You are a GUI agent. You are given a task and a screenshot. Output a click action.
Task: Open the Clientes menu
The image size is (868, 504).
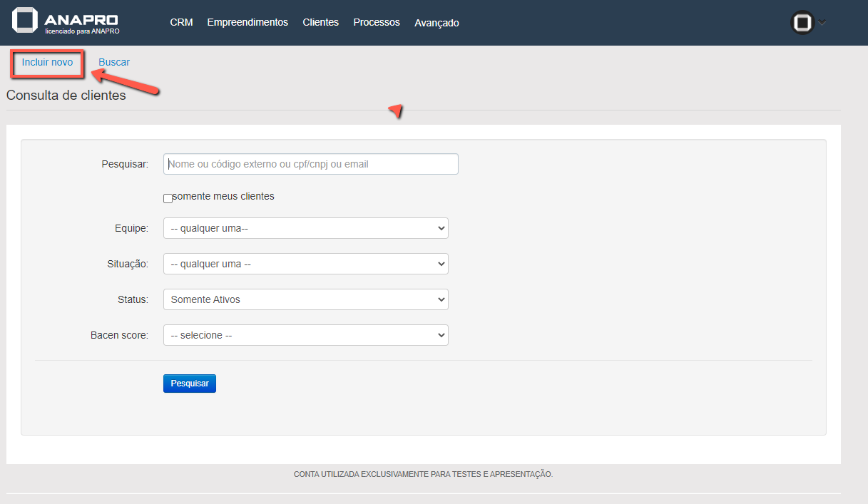[x=320, y=22]
